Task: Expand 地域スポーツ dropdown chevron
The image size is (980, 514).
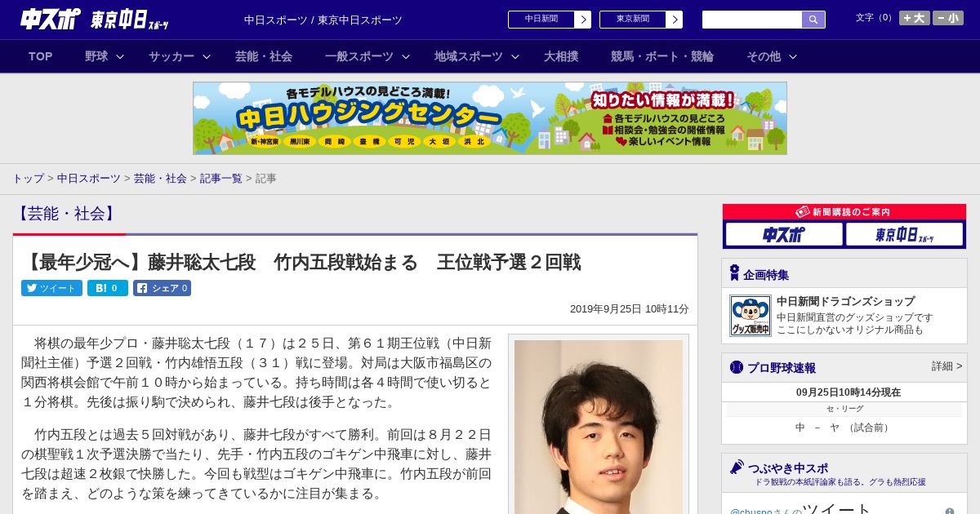Action: tap(515, 56)
